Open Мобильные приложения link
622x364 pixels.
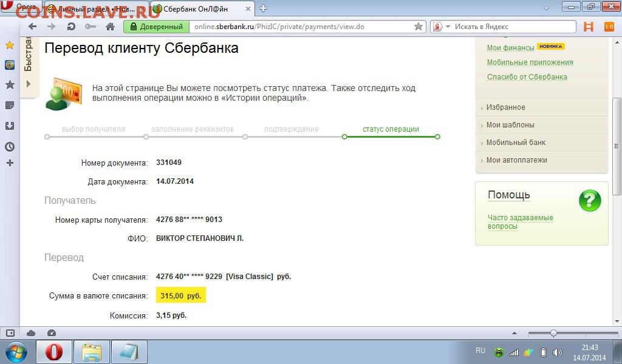tap(530, 62)
